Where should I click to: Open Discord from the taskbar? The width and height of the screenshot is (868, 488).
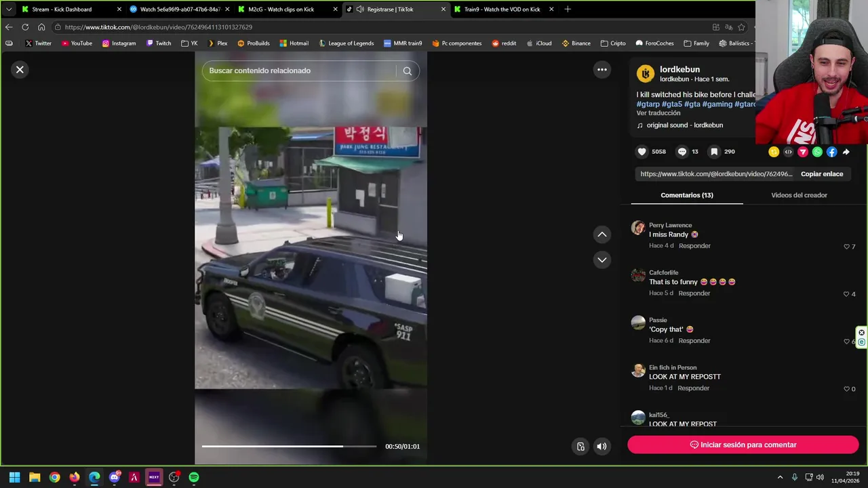(x=114, y=477)
